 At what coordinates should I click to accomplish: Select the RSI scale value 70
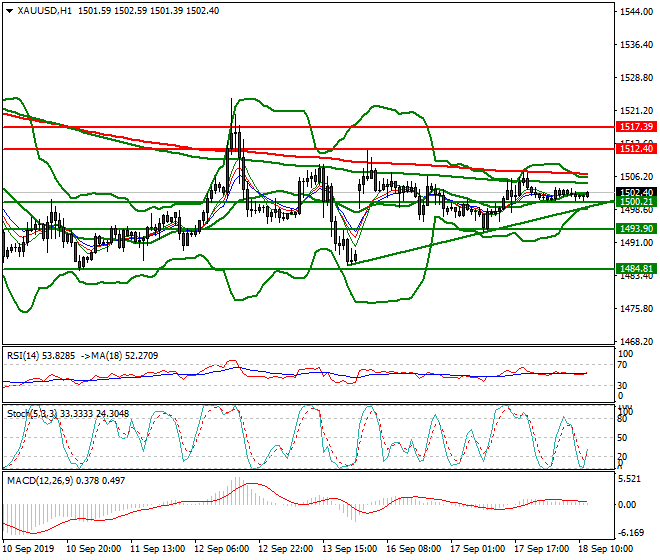[x=622, y=365]
